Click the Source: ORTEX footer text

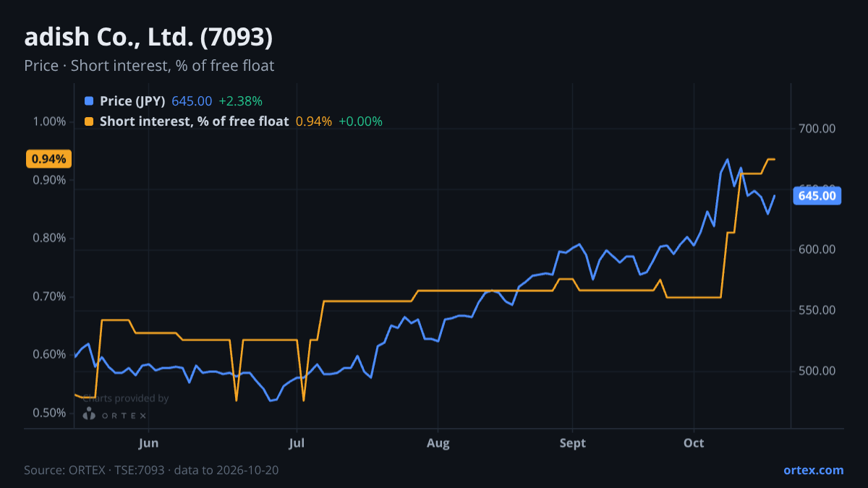point(151,470)
